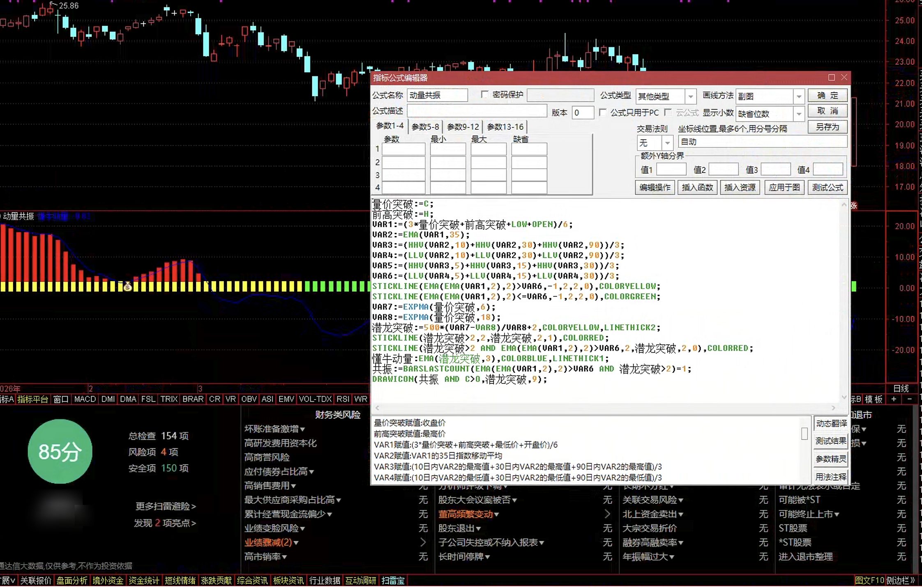Switch to the 参数9-12 tab
922x588 pixels.
(x=463, y=127)
